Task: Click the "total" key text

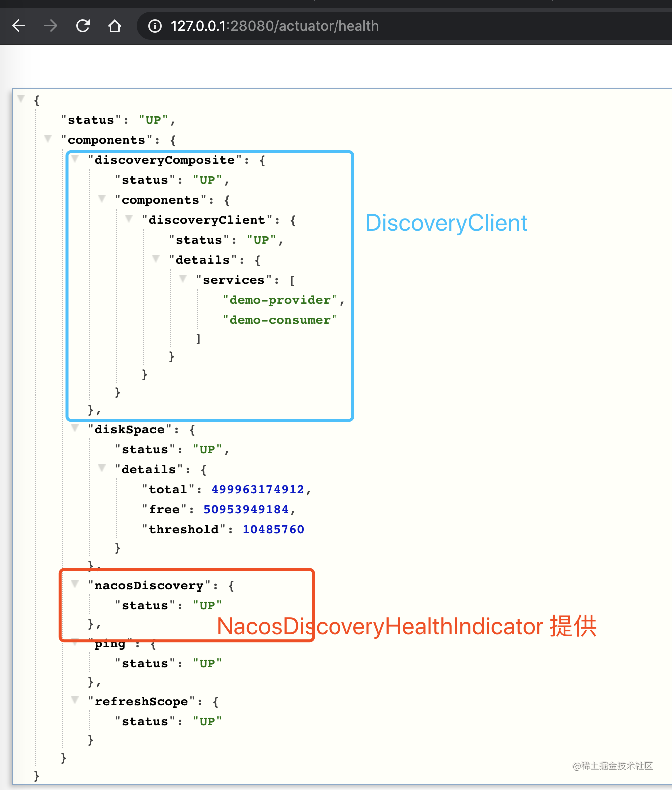Action: pos(168,489)
